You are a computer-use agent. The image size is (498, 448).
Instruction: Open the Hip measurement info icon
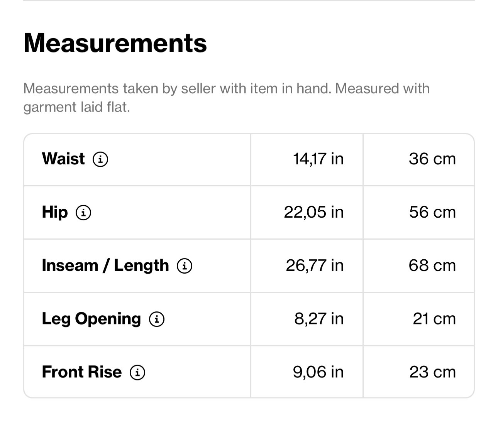[83, 212]
